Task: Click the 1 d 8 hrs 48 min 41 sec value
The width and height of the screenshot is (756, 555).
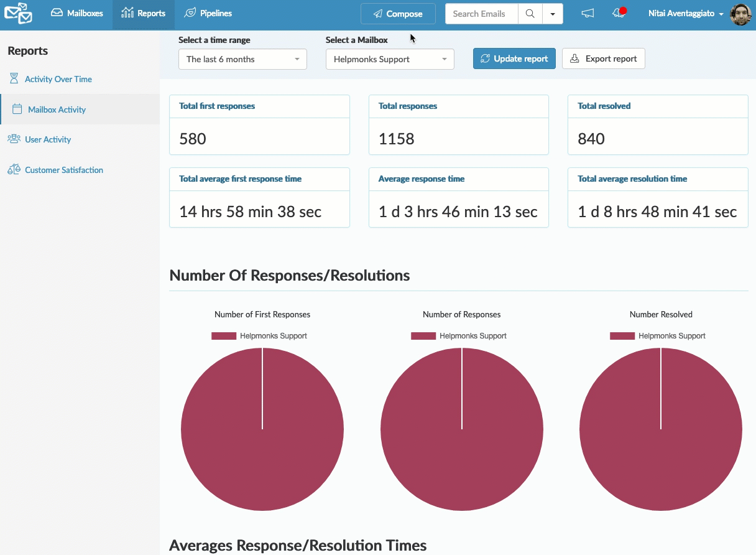Action: 657,212
